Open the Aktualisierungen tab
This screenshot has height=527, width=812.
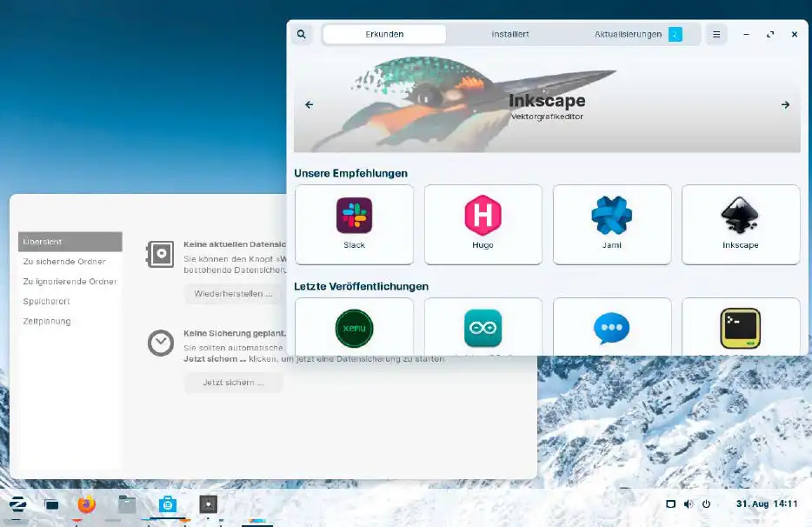[637, 34]
